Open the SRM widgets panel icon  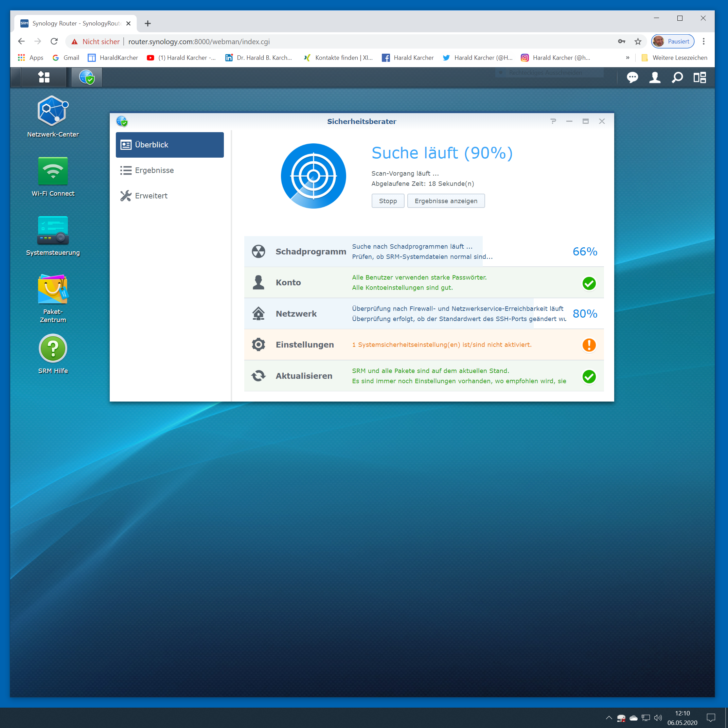click(700, 77)
